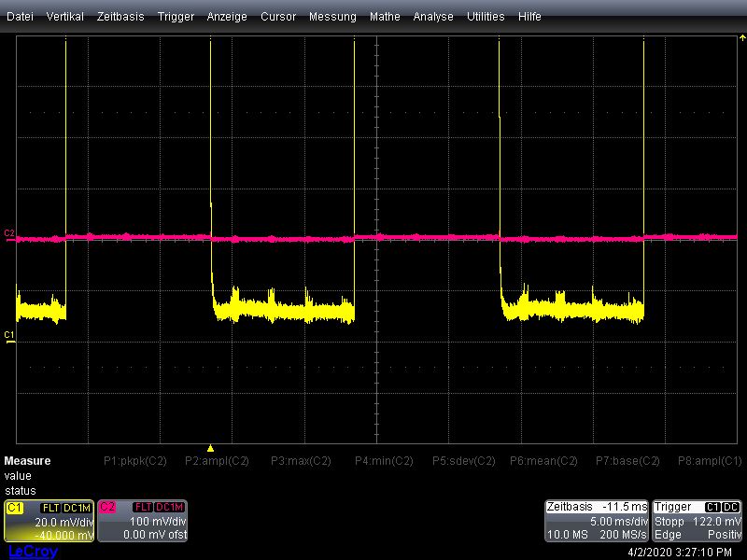The height and width of the screenshot is (560, 747).
Task: Open the Messung menu
Action: [x=332, y=17]
